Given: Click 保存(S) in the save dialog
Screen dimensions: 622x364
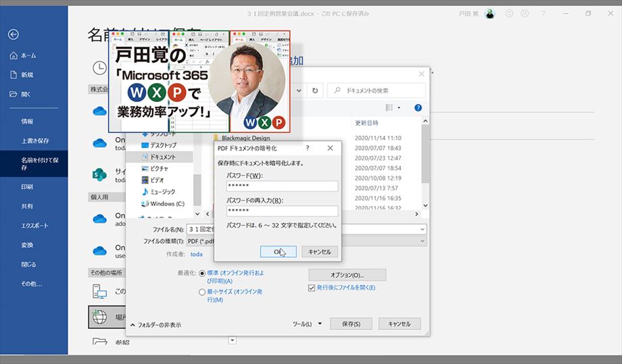Looking at the screenshot, I should (351, 324).
